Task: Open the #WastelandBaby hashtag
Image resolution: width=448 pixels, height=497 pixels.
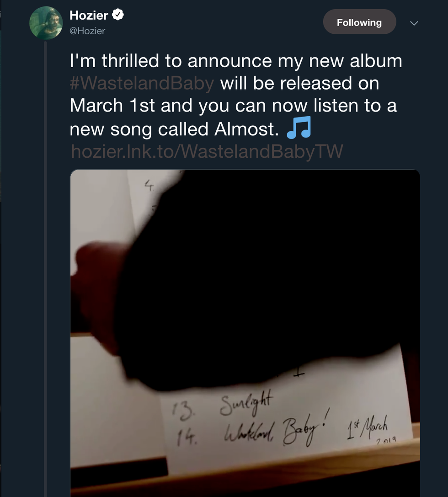Action: pos(142,84)
